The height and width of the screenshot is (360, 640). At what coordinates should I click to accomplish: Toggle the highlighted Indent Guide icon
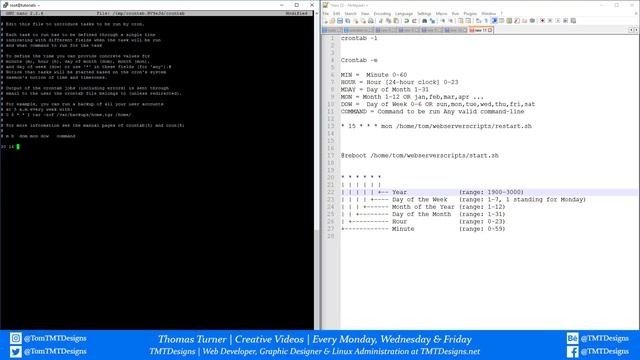(493, 21)
